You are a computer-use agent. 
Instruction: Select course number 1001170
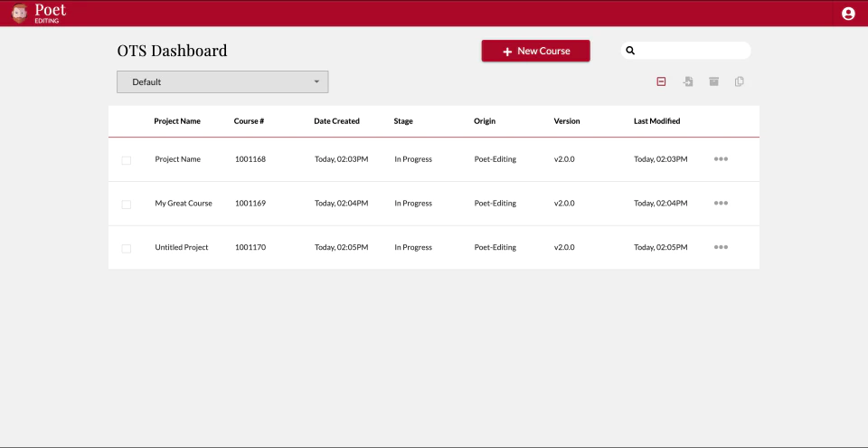point(250,247)
